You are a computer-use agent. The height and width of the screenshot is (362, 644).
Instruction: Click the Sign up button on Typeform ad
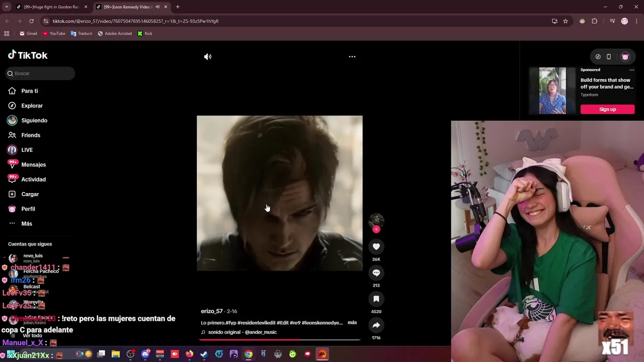(607, 109)
